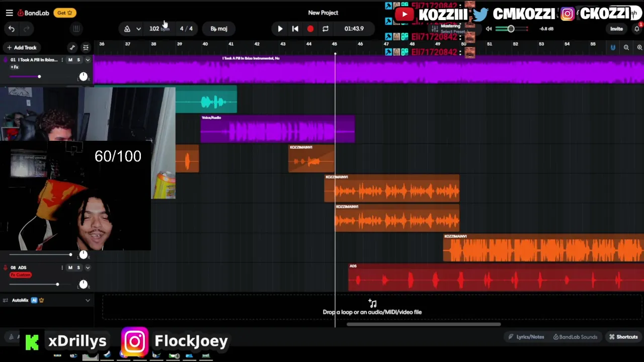Open the virtual MIDI keyboard icon
644x362 pixels.
pos(75,29)
